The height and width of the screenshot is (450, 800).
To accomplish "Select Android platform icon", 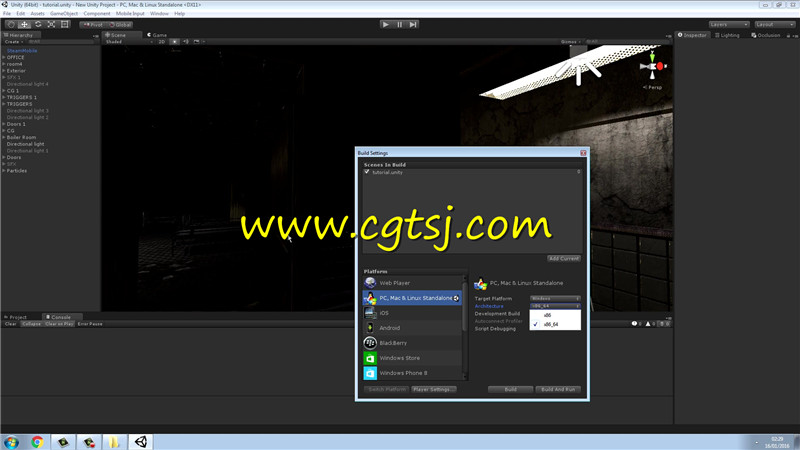I will click(370, 328).
